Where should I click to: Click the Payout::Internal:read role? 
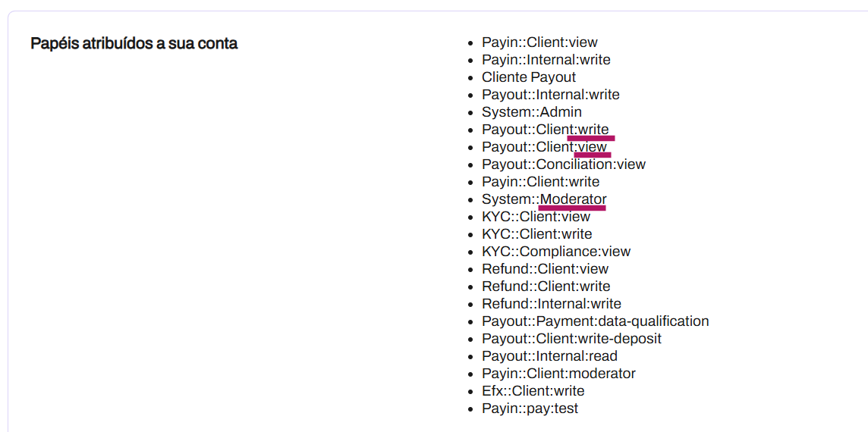[549, 356]
